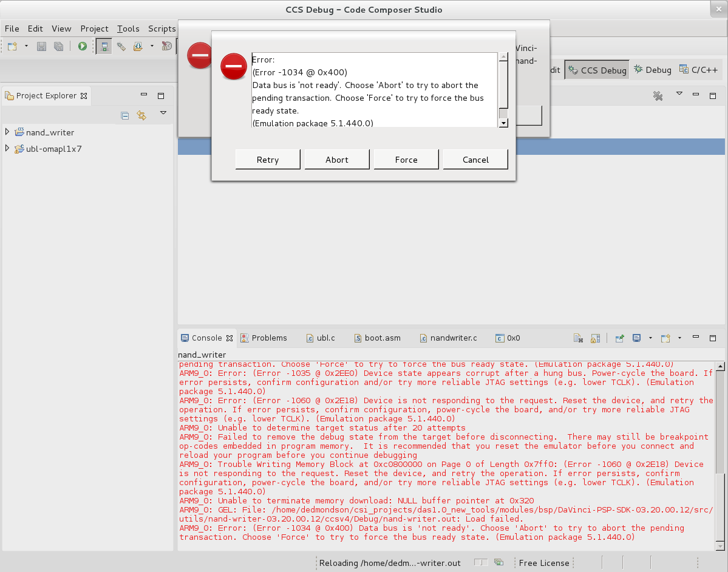
Task: Open the ubl.c editor tab
Action: 321,338
